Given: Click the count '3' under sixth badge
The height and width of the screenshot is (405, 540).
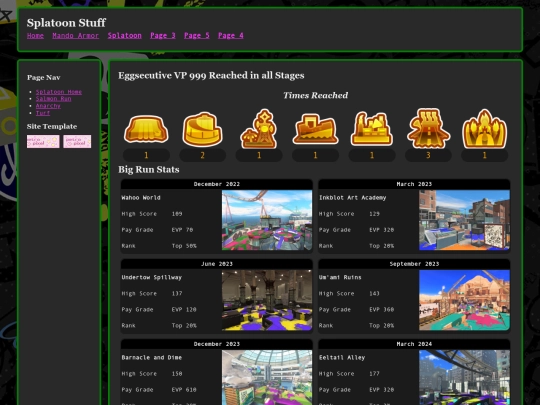Looking at the screenshot, I should (x=428, y=155).
